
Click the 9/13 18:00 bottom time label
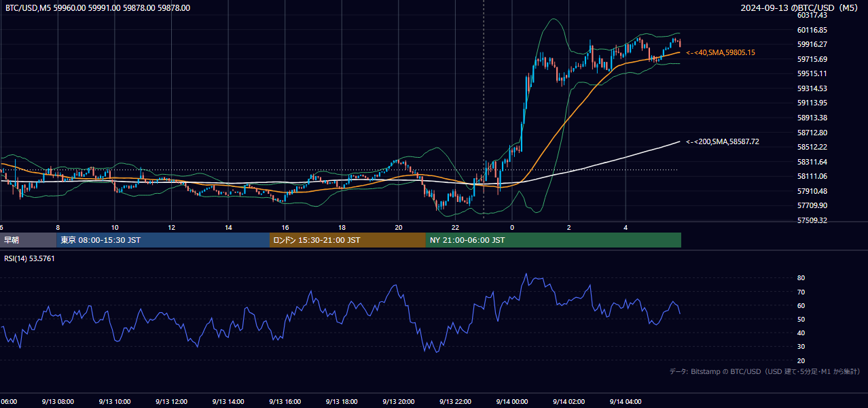click(342, 401)
